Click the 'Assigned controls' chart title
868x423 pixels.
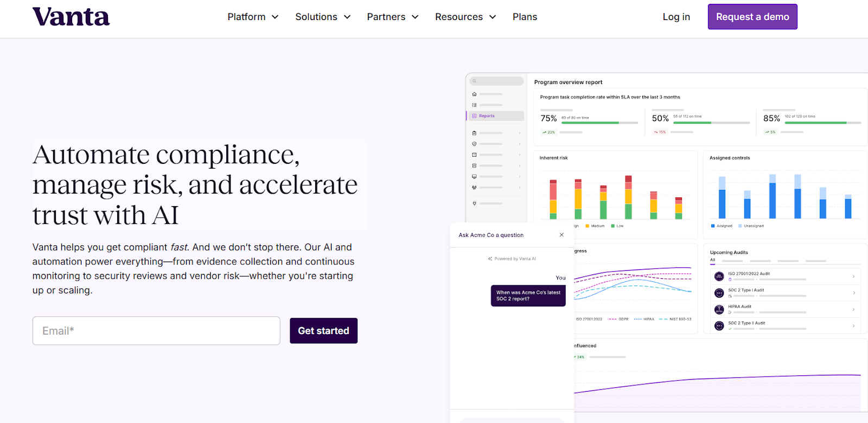click(730, 158)
